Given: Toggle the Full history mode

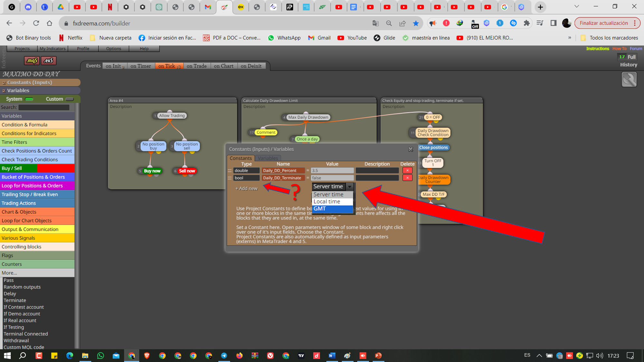Looking at the screenshot, I should (x=631, y=57).
